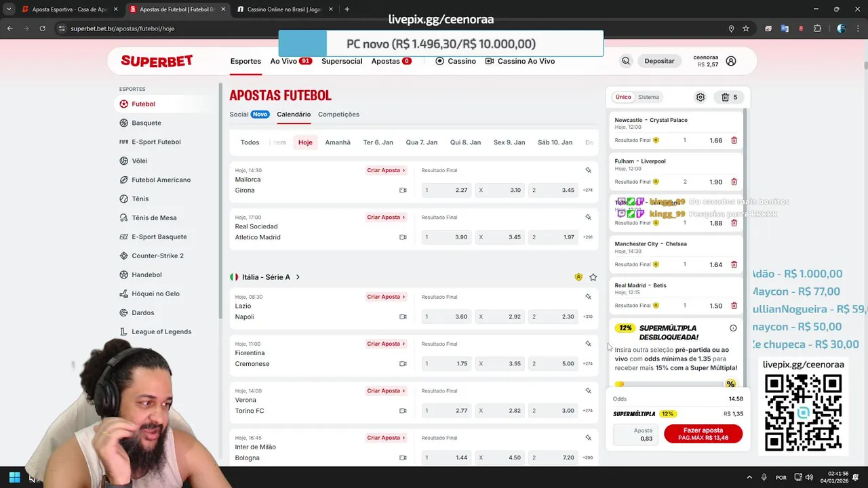868x488 pixels.
Task: Open live stream icon for Real Sociedad match
Action: 403,237
